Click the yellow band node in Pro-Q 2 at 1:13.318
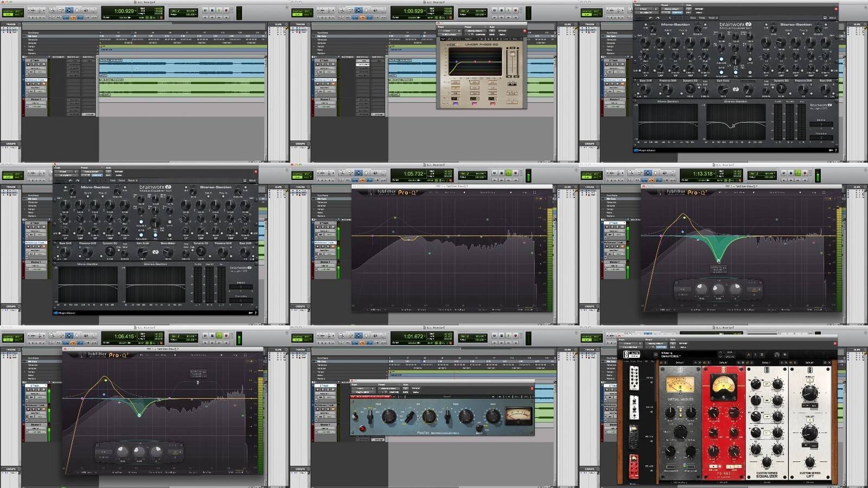The height and width of the screenshot is (488, 868). [x=685, y=218]
